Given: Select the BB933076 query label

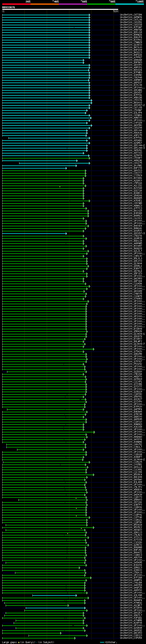Looking at the screenshot, I should 8,8.
